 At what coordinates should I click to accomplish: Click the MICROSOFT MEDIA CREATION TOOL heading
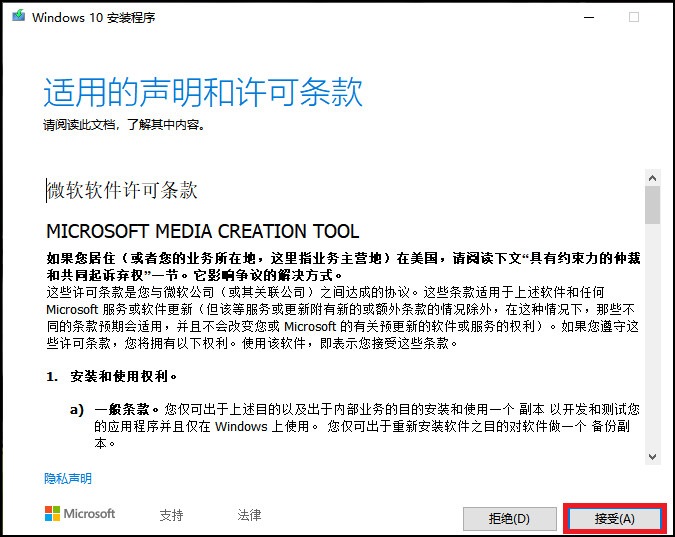tap(202, 231)
